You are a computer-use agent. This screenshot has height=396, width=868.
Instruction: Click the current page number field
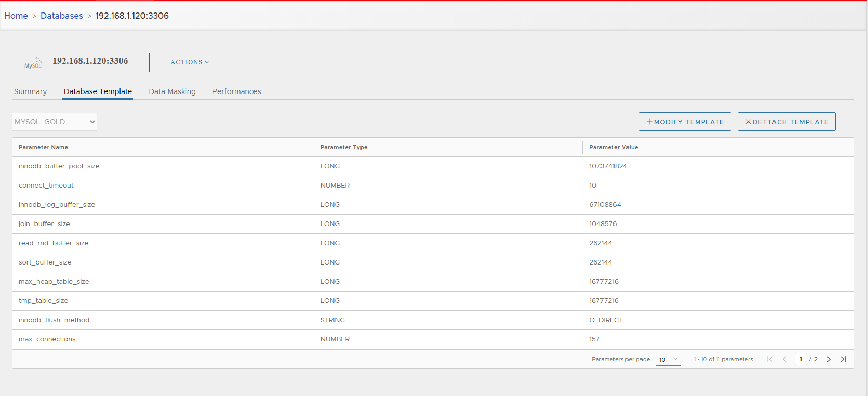[800, 359]
